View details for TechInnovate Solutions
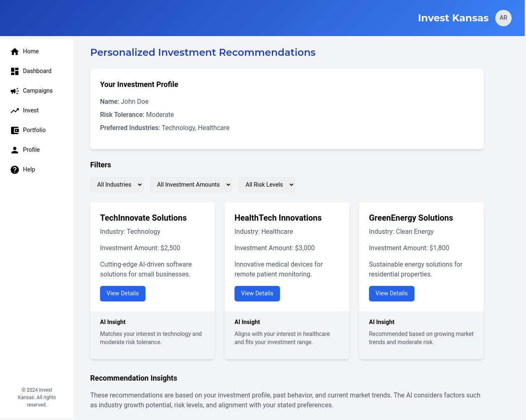Screen dimensions: 526x420 123,294
